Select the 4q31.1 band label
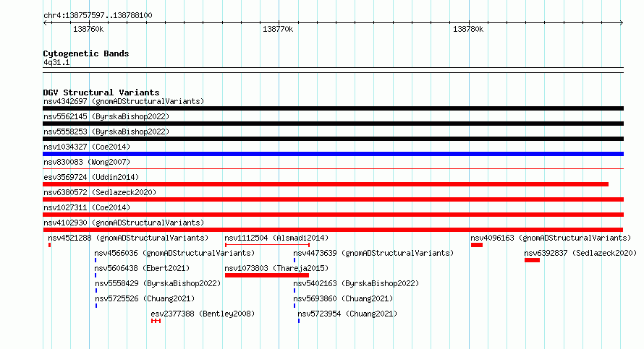The width and height of the screenshot is (644, 349). coord(56,63)
